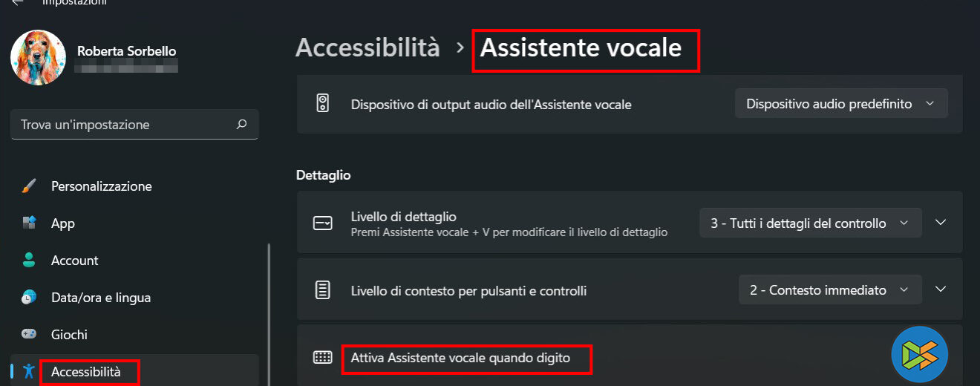Open the Dispositivo audio predefinito dropdown
Image resolution: width=980 pixels, height=386 pixels.
[841, 104]
